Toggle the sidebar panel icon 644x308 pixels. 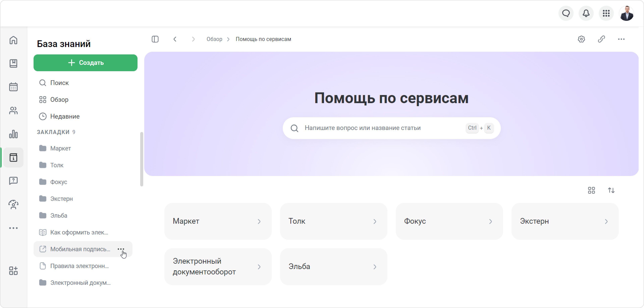[155, 39]
